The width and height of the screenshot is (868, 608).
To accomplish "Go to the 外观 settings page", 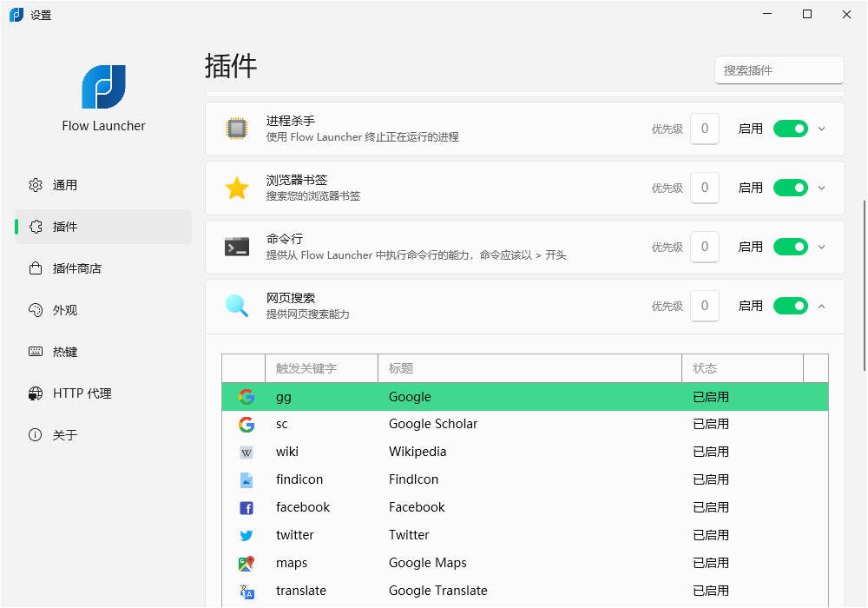I will [65, 310].
